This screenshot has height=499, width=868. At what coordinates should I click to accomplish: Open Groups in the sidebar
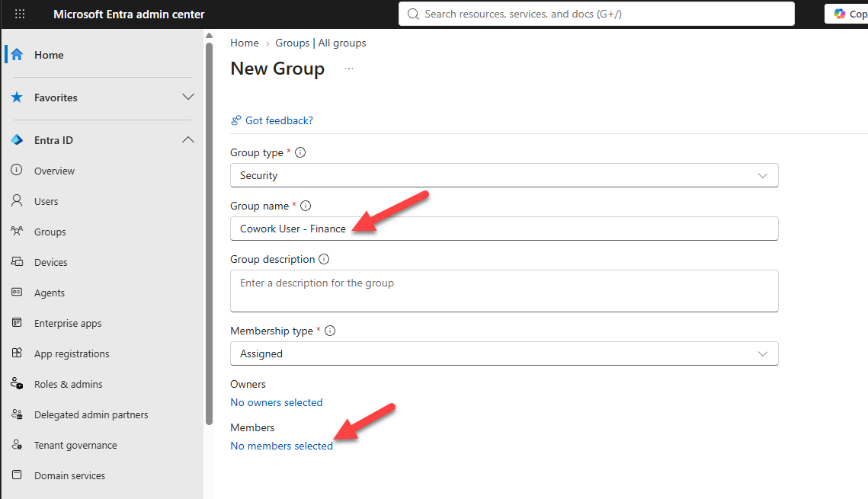click(x=50, y=232)
